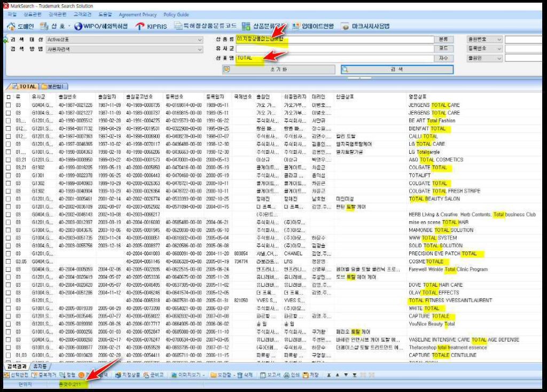The image size is (547, 392).
Task: Launch the WIPO/해외특허청 globe shortcut
Action: (x=79, y=26)
